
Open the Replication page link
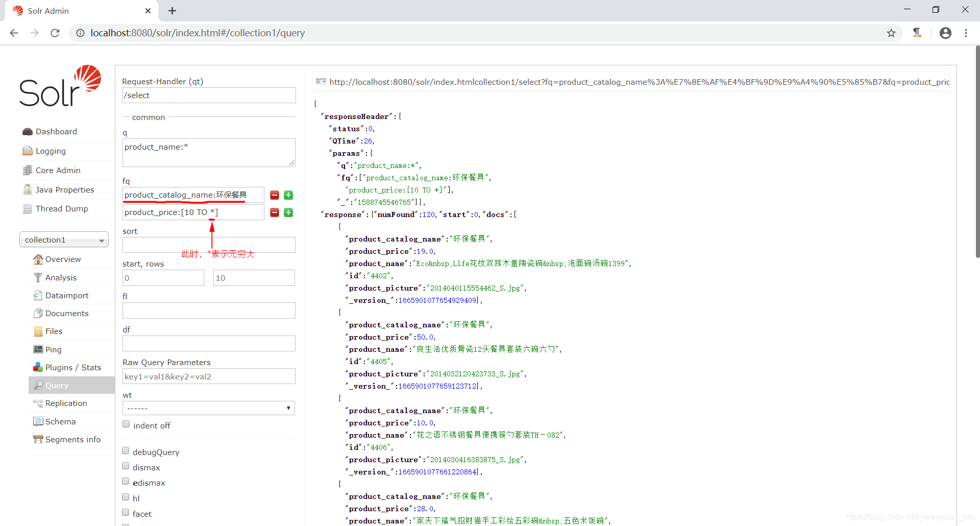(66, 403)
